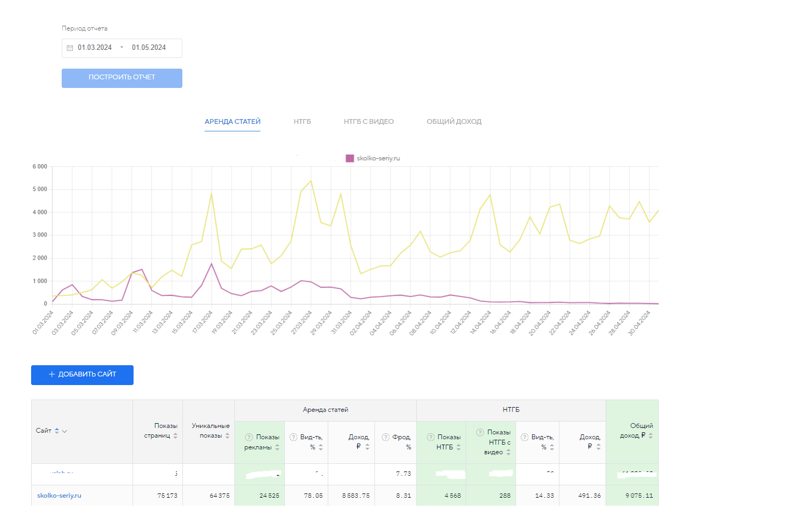Open the skolko-seriy.ru site link
789x532 pixels.
pyautogui.click(x=59, y=496)
